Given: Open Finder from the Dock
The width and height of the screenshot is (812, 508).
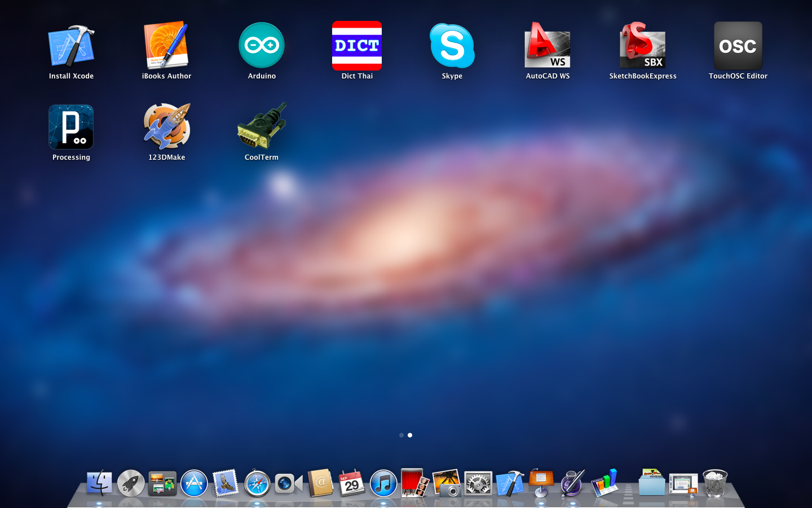Looking at the screenshot, I should [99, 484].
